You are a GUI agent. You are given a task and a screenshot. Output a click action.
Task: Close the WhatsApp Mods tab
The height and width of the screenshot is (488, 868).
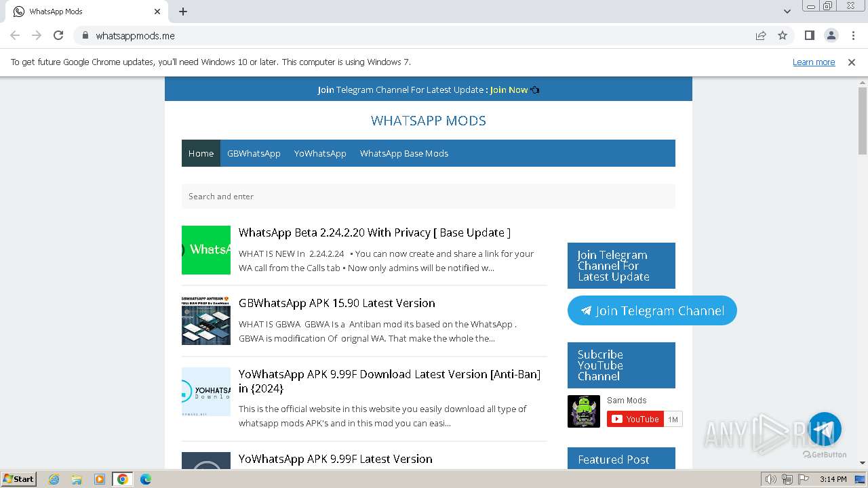pyautogui.click(x=157, y=12)
